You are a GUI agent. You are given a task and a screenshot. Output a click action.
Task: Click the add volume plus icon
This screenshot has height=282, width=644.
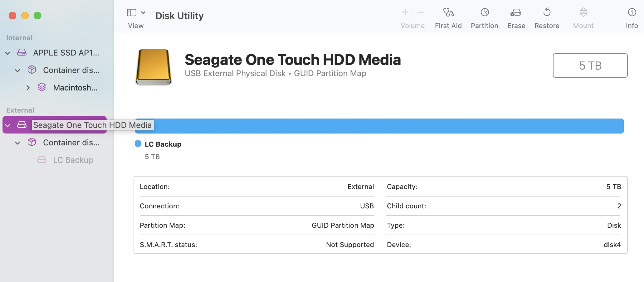405,12
